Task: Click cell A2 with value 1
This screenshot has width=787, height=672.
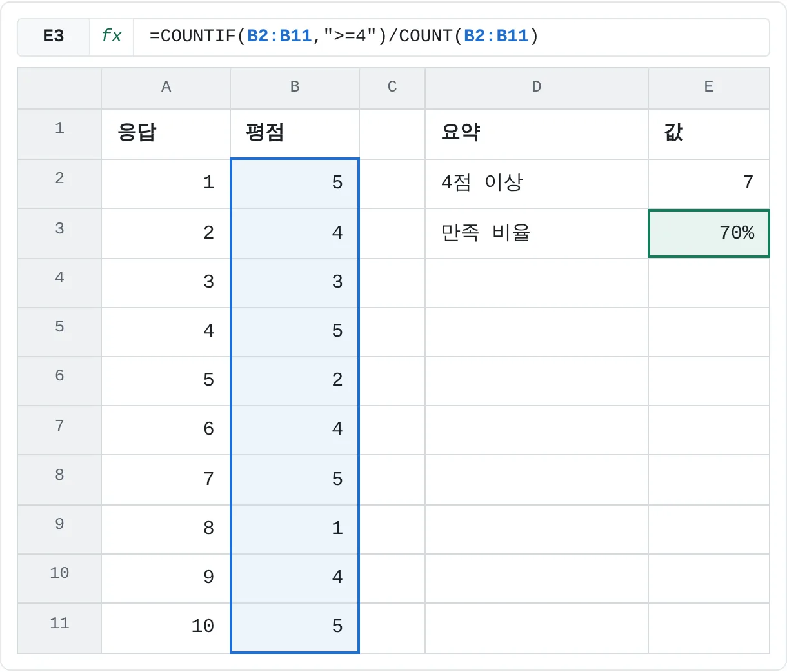Action: tap(166, 184)
